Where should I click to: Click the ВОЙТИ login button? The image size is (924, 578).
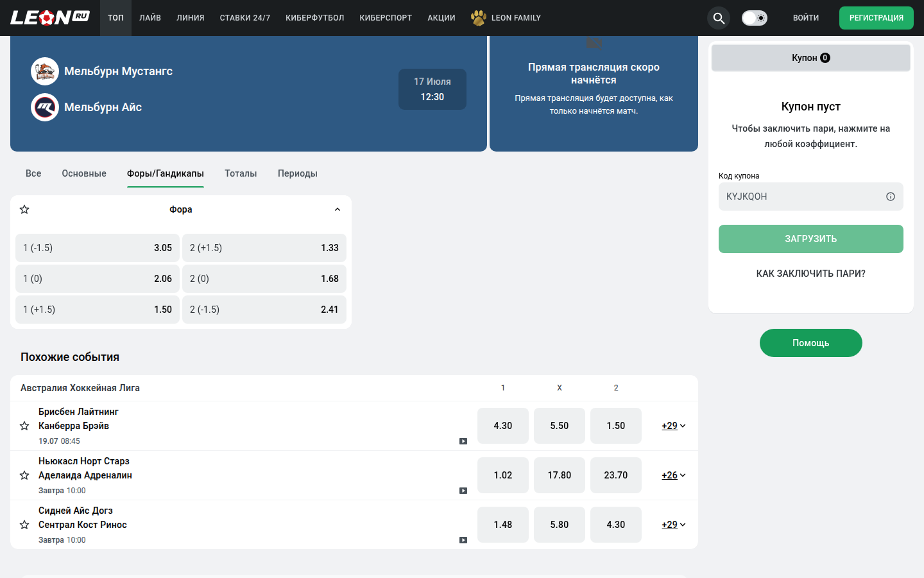coord(806,18)
